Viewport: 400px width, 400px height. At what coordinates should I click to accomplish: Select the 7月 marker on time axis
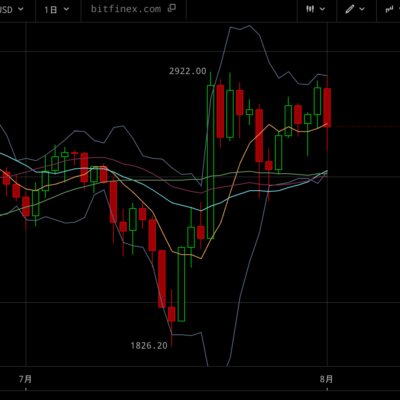(x=26, y=379)
